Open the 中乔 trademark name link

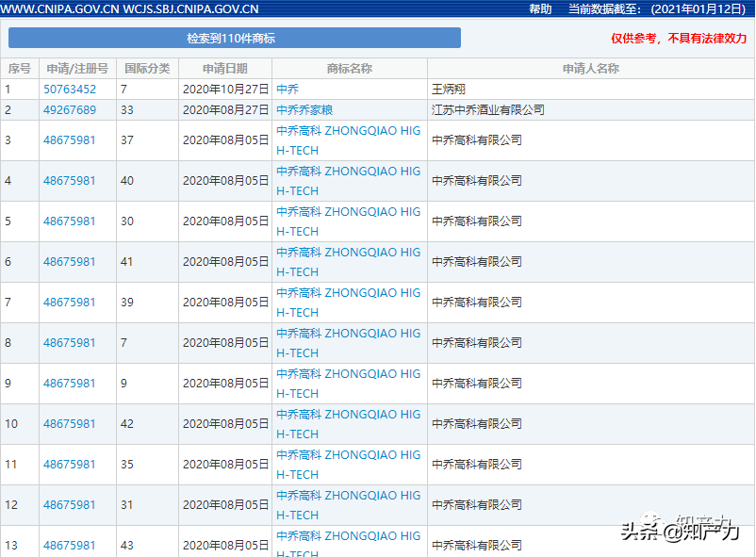(x=288, y=90)
